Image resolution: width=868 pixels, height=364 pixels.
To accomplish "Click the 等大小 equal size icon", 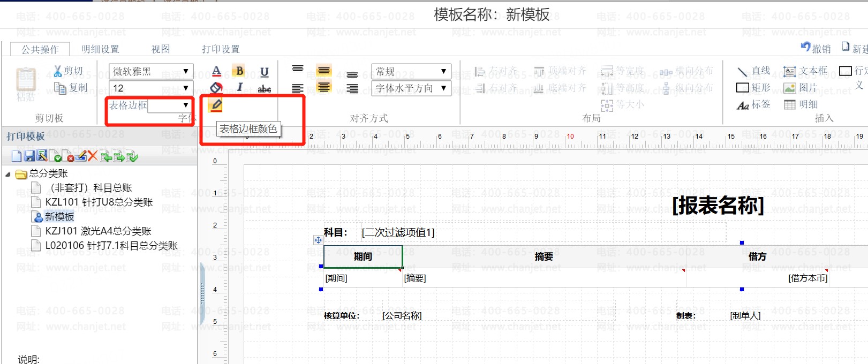I will click(x=607, y=105).
